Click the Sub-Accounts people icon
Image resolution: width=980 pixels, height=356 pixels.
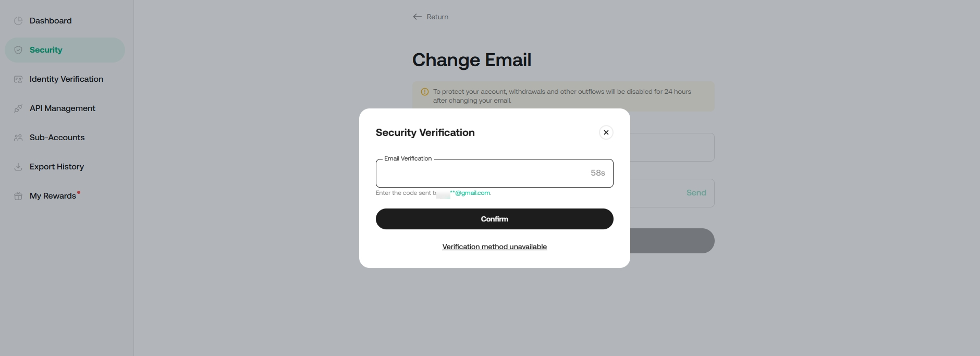point(18,138)
